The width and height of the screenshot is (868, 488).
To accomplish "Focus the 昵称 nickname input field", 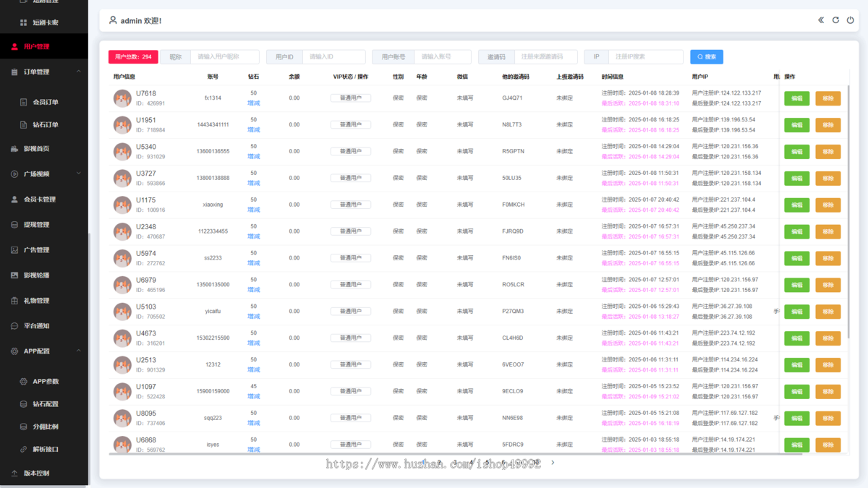I will (x=225, y=57).
